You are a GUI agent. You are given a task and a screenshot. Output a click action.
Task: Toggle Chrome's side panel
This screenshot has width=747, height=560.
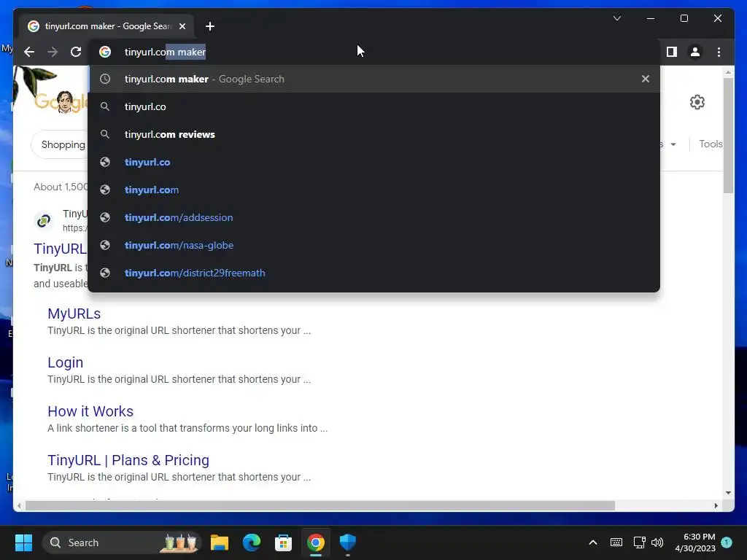coord(672,52)
